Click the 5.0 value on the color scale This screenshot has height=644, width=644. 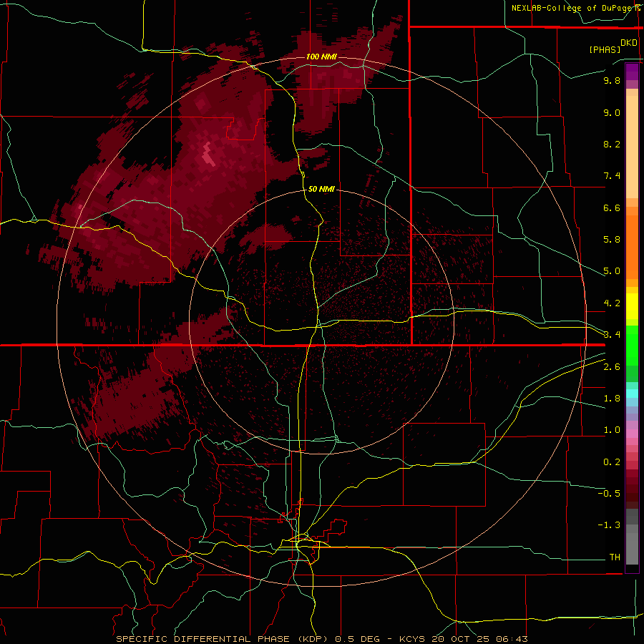pos(612,271)
